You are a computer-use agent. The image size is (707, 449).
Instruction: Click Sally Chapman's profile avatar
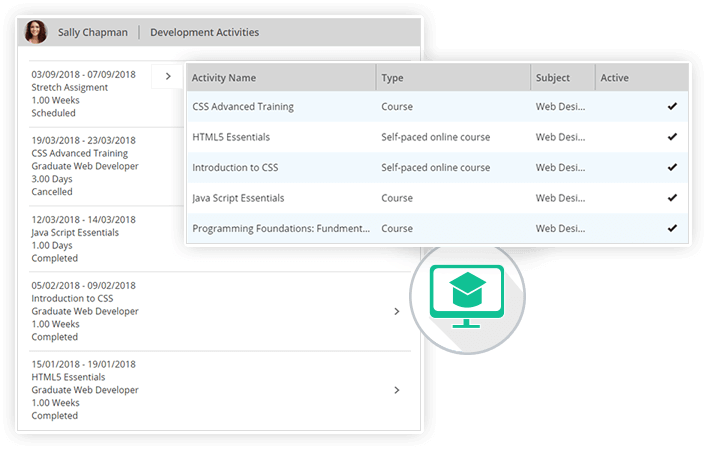click(x=37, y=32)
